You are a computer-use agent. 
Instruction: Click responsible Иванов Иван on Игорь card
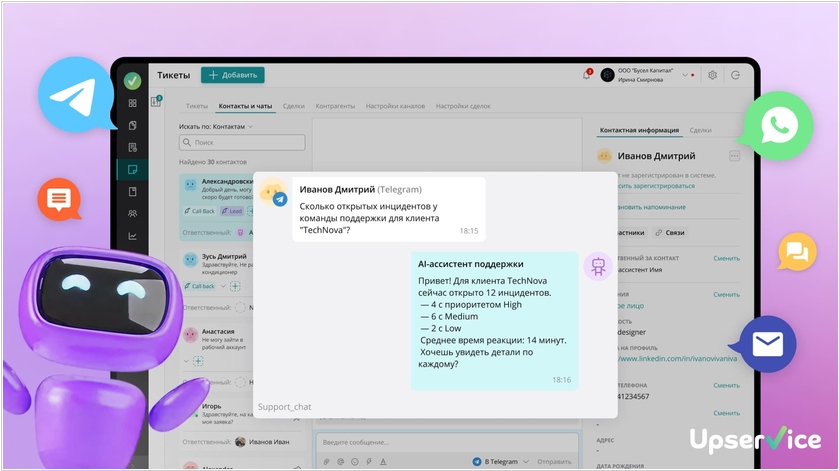[x=262, y=442]
